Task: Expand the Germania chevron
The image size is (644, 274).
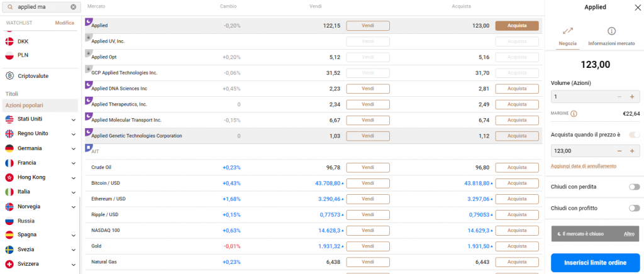Action: click(x=74, y=148)
